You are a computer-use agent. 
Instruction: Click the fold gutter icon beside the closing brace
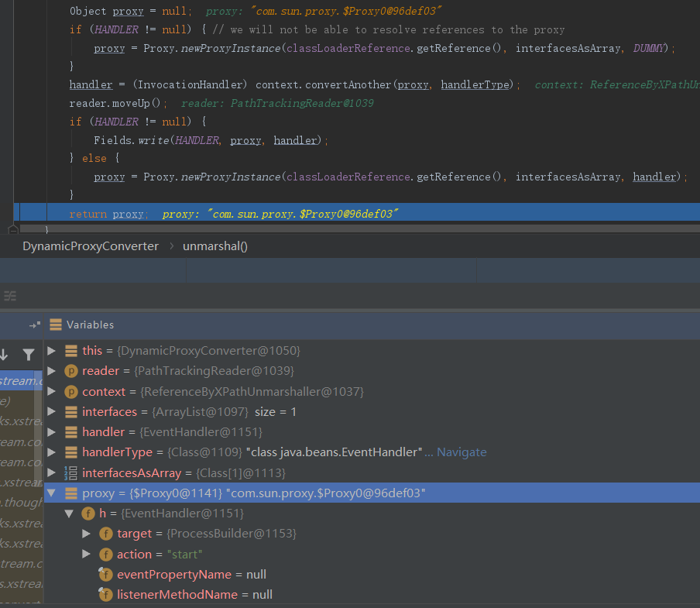pos(13,229)
